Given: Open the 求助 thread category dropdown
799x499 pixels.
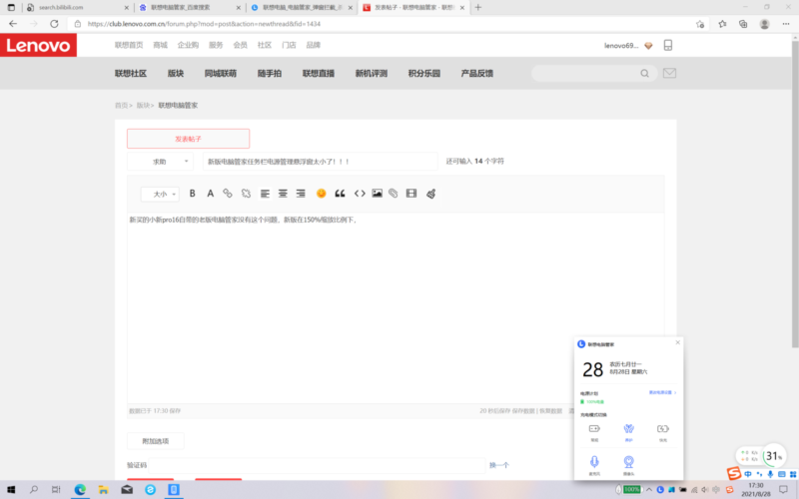Looking at the screenshot, I should pyautogui.click(x=160, y=161).
